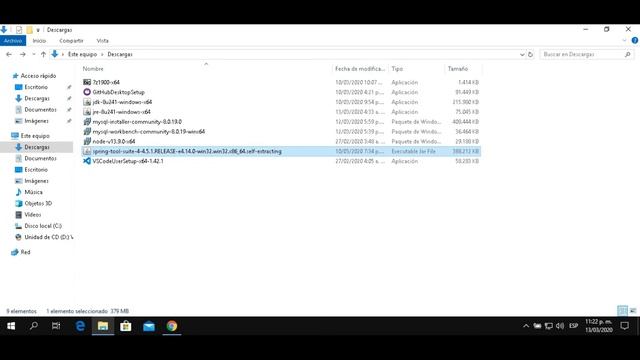Open pinned Imágenes under Acceso rápido

[36, 121]
